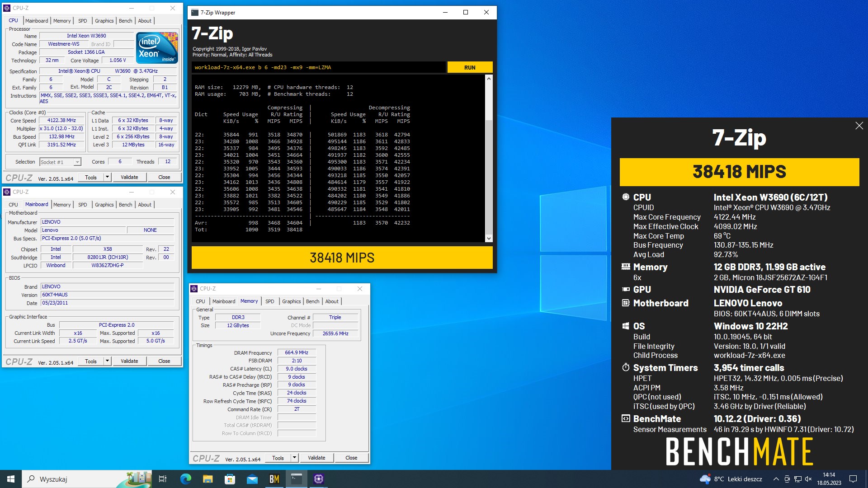Viewport: 868px width, 488px height.
Task: Click the CPU chip icon in BenchMate panel
Action: [x=626, y=197]
